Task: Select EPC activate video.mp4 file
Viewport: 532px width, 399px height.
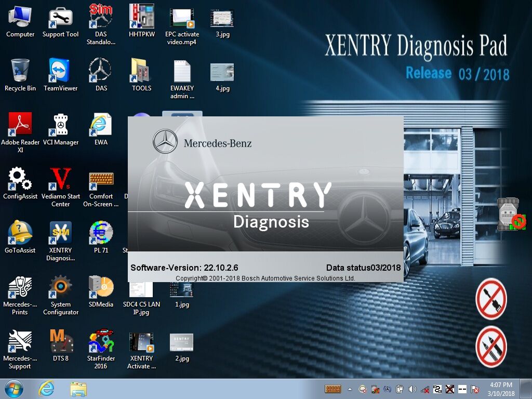Action: tap(182, 26)
